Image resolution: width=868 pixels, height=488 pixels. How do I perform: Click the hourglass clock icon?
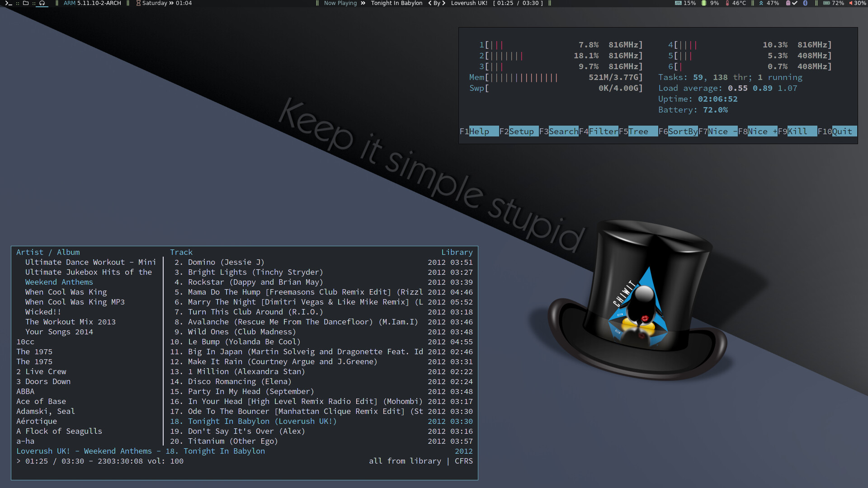[x=138, y=3]
